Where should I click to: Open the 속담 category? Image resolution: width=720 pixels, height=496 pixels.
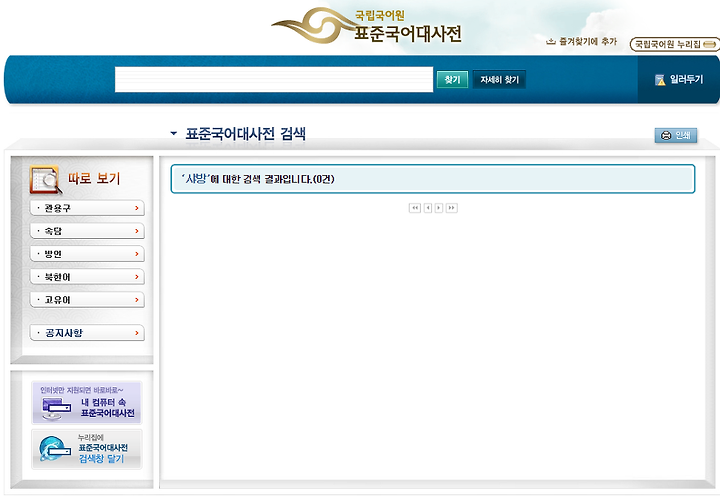(x=87, y=231)
